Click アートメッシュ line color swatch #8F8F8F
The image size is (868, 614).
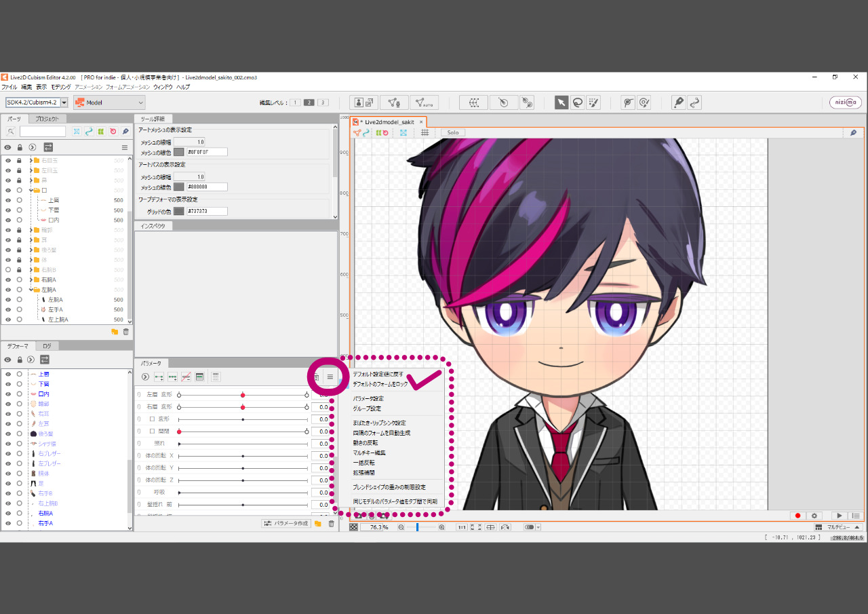[179, 152]
